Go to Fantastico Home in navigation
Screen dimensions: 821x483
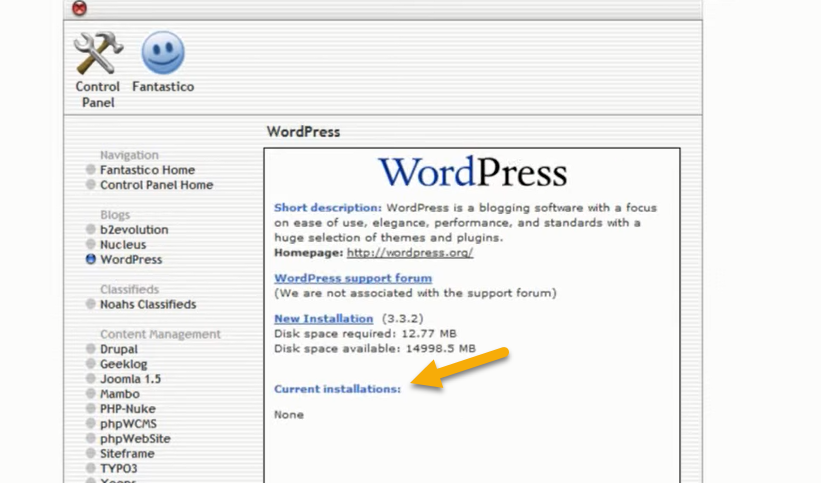coord(147,170)
